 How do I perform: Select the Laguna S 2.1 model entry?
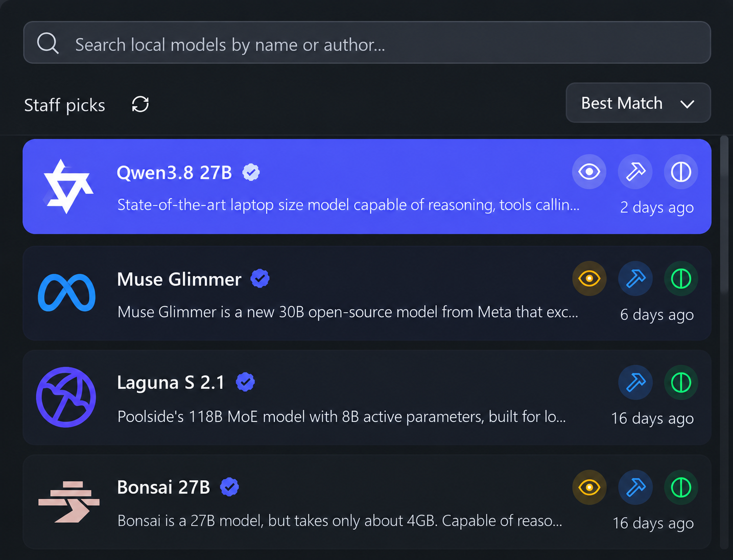pos(367,398)
